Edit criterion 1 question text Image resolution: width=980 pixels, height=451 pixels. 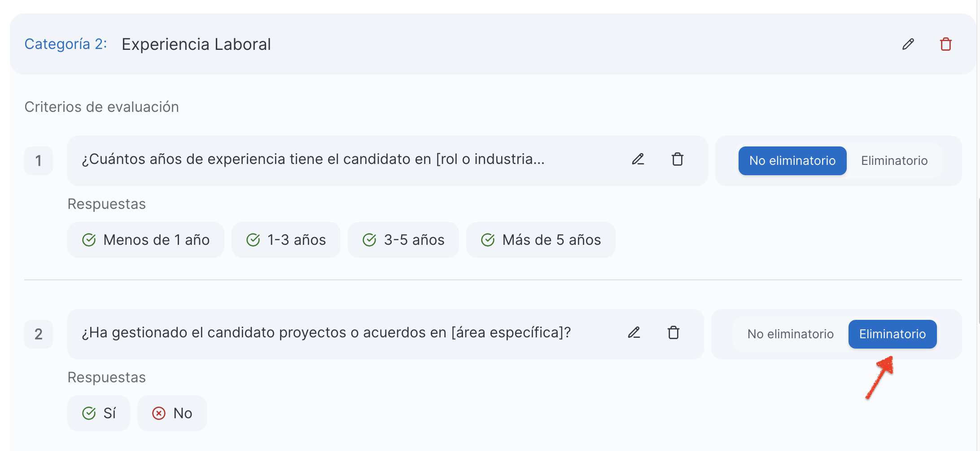pos(638,159)
